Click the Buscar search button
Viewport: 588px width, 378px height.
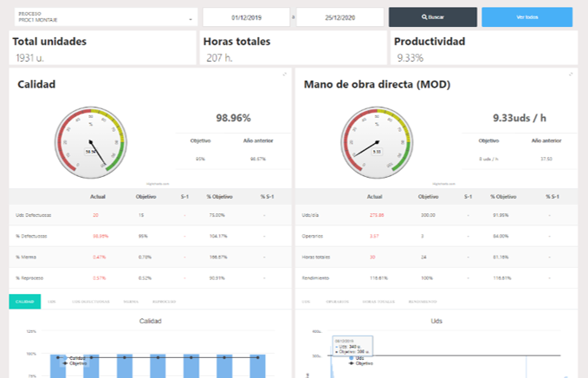tap(432, 17)
